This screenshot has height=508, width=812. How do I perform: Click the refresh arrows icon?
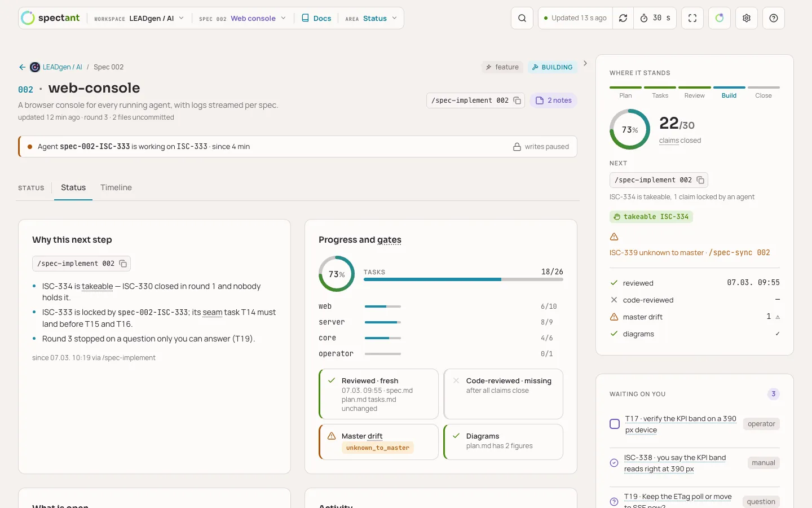tap(623, 18)
